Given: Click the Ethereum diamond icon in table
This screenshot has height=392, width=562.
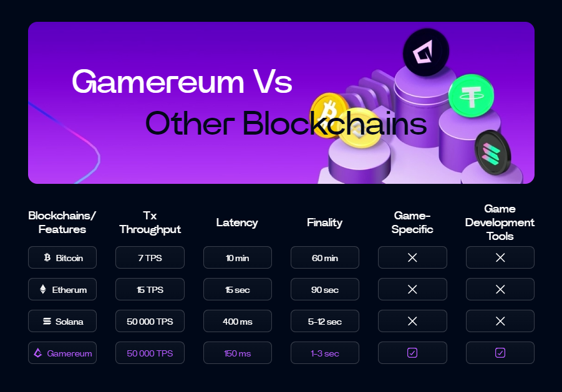Looking at the screenshot, I should [43, 289].
